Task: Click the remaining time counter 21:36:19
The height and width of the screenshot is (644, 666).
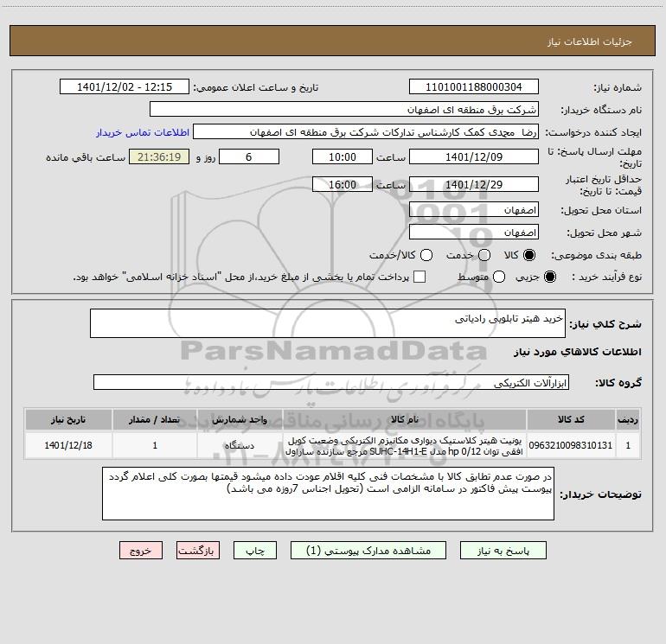Action: pos(159,156)
